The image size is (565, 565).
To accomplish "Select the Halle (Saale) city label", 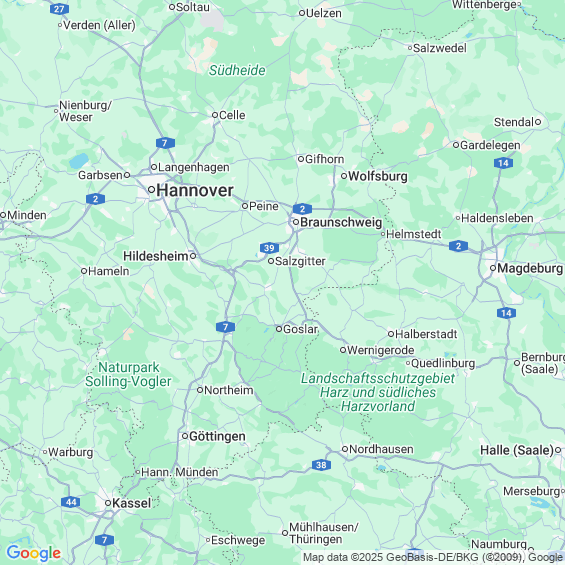I will pos(517,450).
